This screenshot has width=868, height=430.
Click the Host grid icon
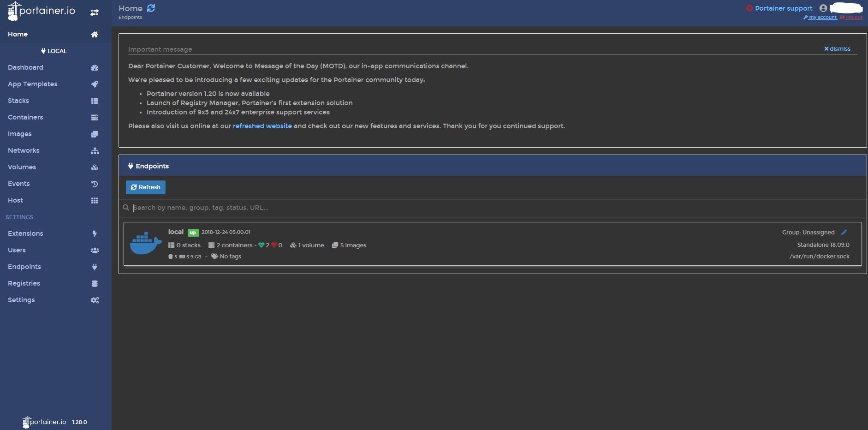pyautogui.click(x=95, y=201)
